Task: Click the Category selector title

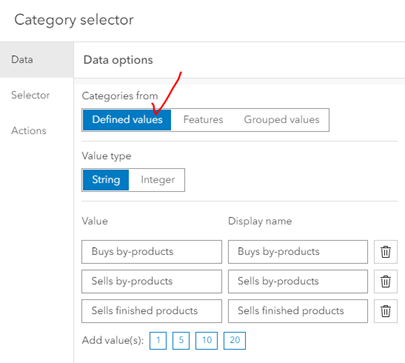Action: pyautogui.click(x=74, y=20)
